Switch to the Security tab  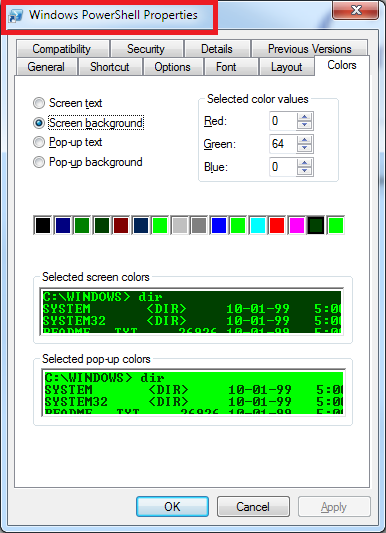tap(146, 49)
